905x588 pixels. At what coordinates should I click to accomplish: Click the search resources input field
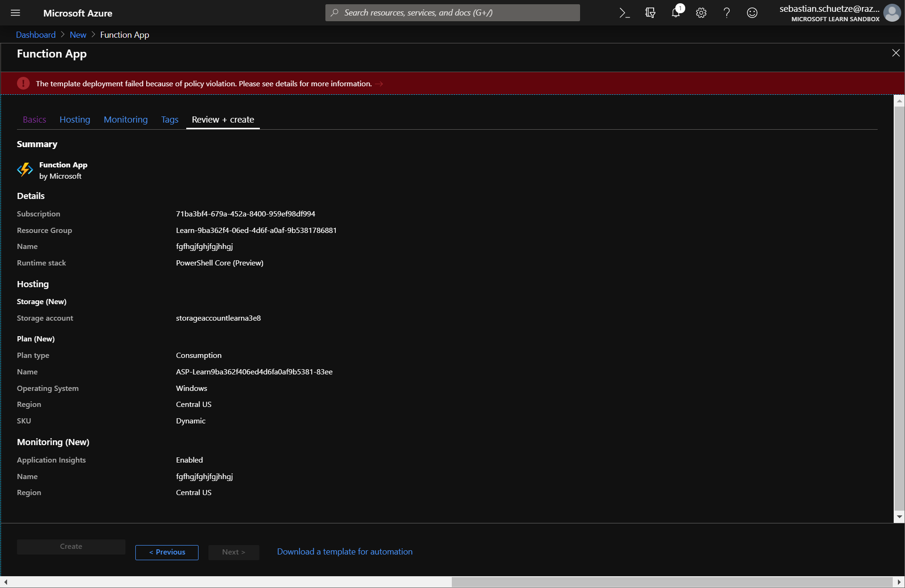[452, 13]
